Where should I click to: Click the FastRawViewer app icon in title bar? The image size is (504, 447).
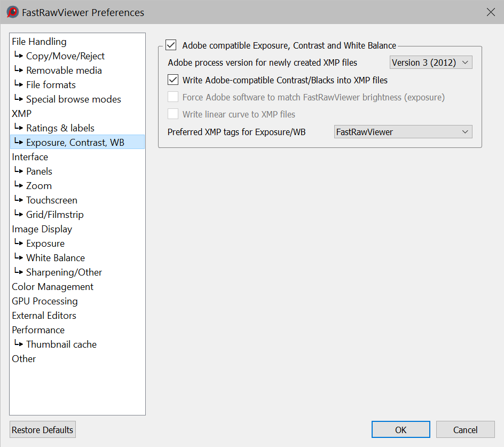[13, 12]
